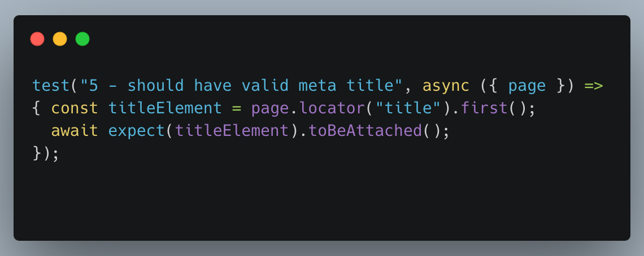The image size is (644, 256).
Task: Click the 'expect' function name
Action: tap(137, 132)
